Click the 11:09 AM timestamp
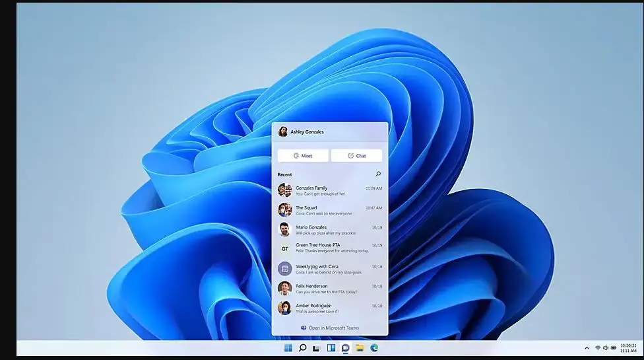This screenshot has height=360, width=644. [x=373, y=188]
